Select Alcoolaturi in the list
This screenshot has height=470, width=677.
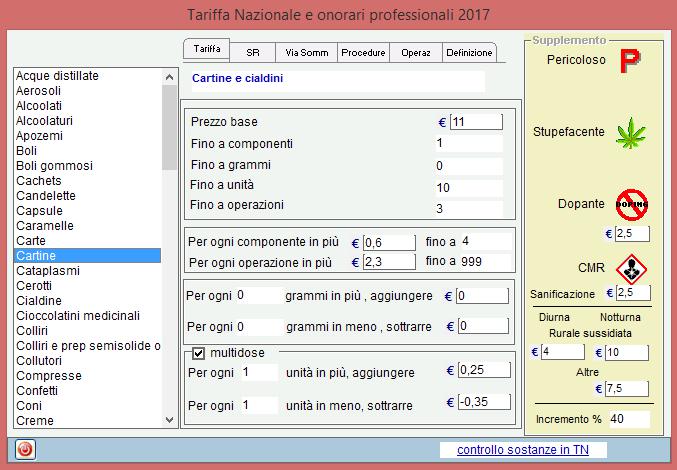coord(88,121)
